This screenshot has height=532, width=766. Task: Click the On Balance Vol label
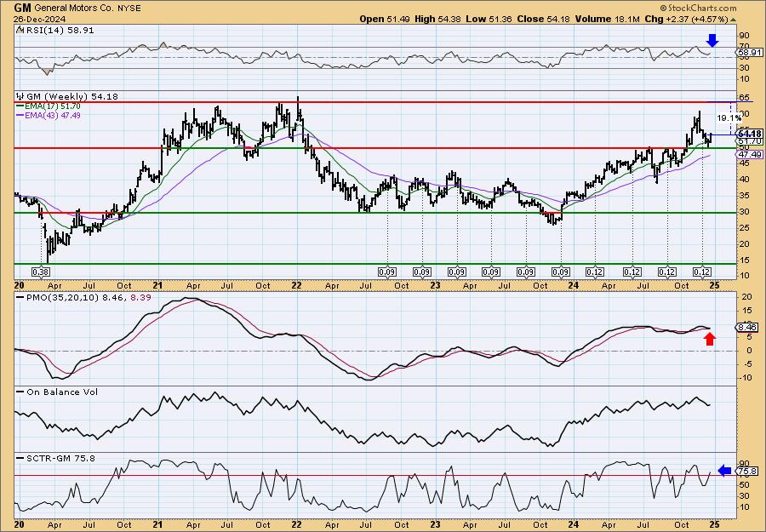coord(61,392)
